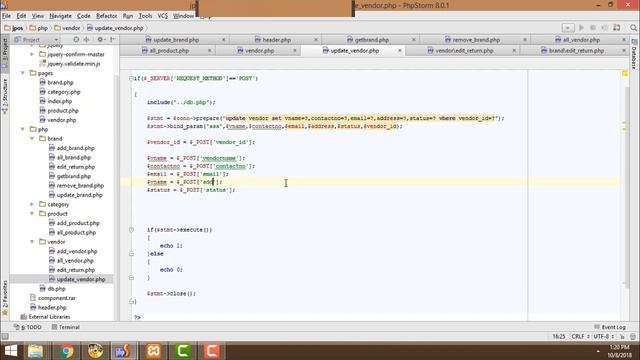Image resolution: width=640 pixels, height=360 pixels.
Task: Open XAMPP from taskbar
Action: click(x=153, y=351)
